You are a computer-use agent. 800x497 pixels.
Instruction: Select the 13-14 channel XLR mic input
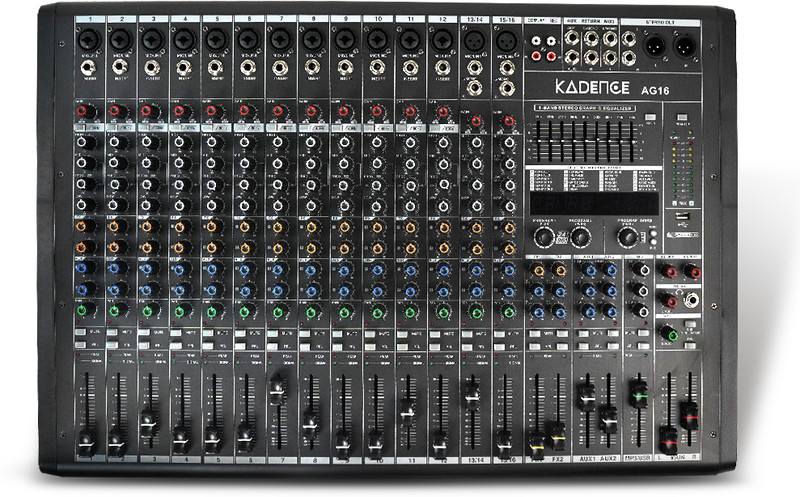point(475,40)
